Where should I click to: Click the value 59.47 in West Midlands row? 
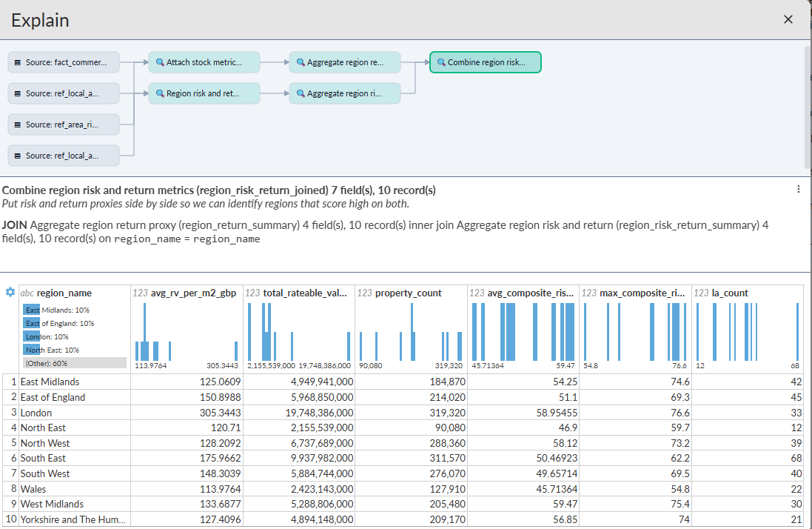tap(523, 504)
